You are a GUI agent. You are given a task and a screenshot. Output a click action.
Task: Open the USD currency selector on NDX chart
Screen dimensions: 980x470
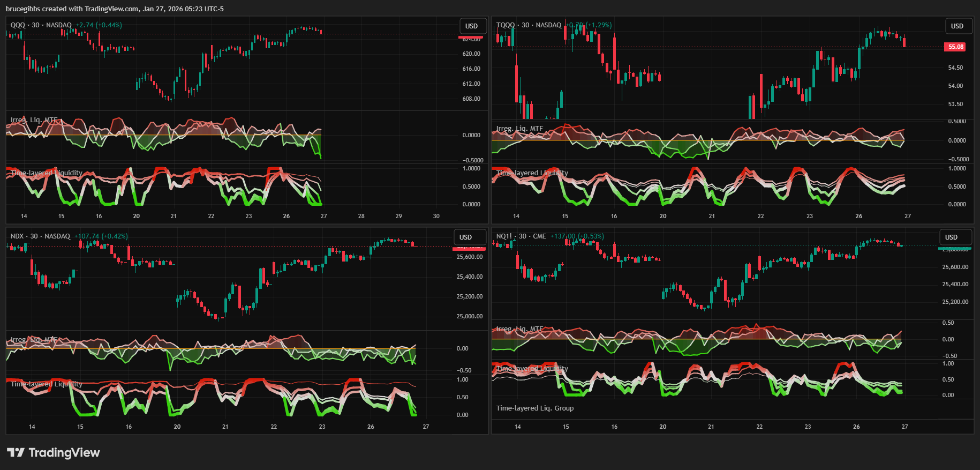[466, 237]
